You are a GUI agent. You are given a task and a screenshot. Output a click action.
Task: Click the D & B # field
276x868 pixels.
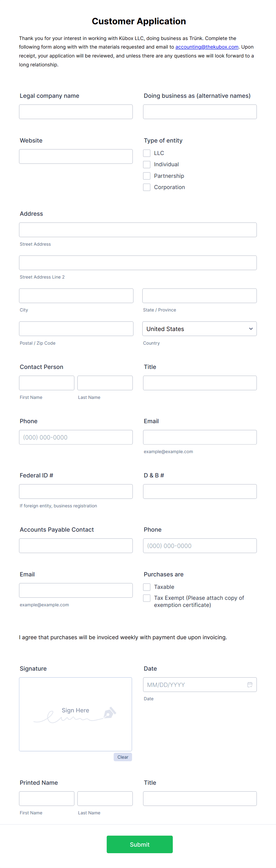pyautogui.click(x=200, y=491)
